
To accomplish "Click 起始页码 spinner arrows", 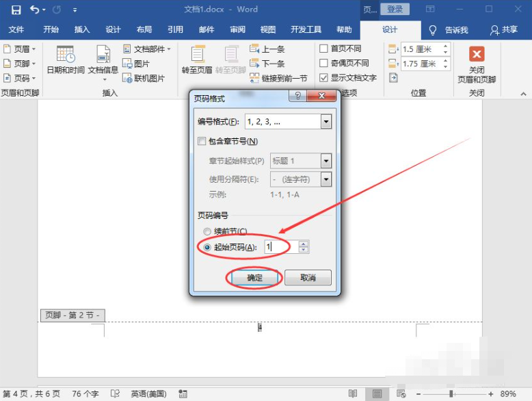I will [x=304, y=247].
